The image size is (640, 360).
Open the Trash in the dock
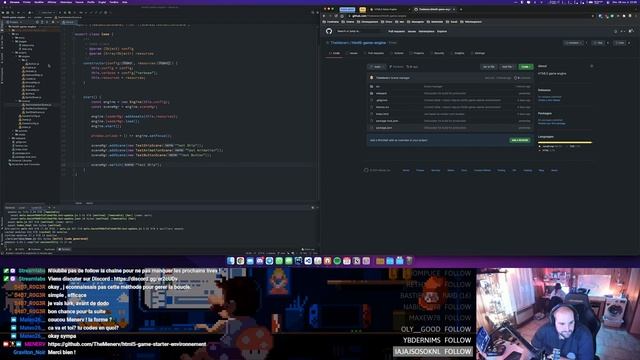[409, 260]
